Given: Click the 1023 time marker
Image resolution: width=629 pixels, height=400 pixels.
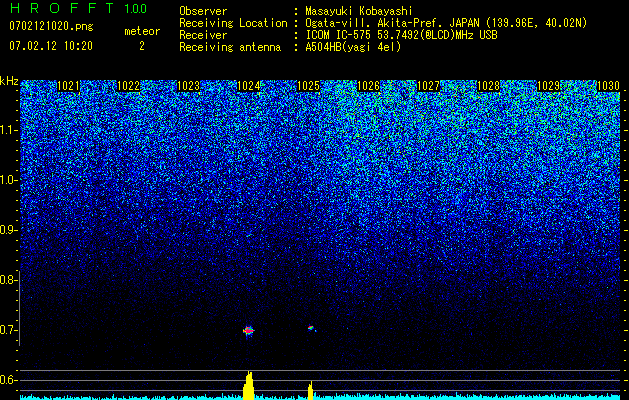Looking at the screenshot, I should tap(188, 86).
